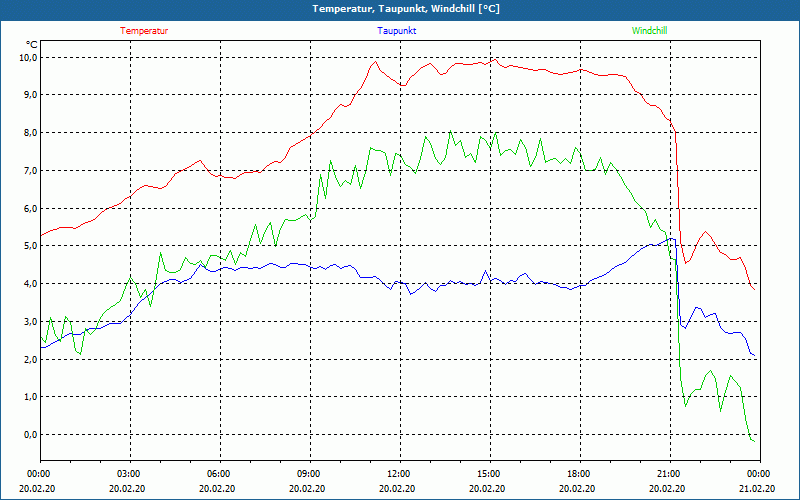Image resolution: width=800 pixels, height=500 pixels.
Task: Click the '20.02.20' date under '06:00'
Action: (217, 488)
